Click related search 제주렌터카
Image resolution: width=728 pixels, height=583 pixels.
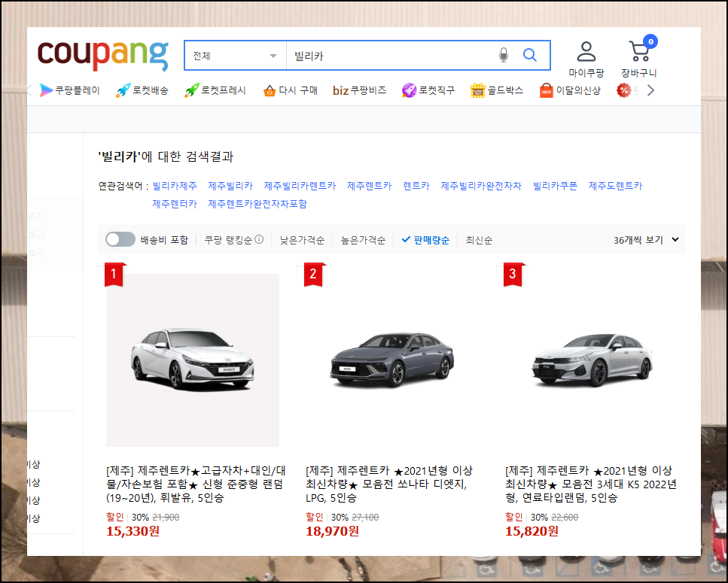[175, 204]
